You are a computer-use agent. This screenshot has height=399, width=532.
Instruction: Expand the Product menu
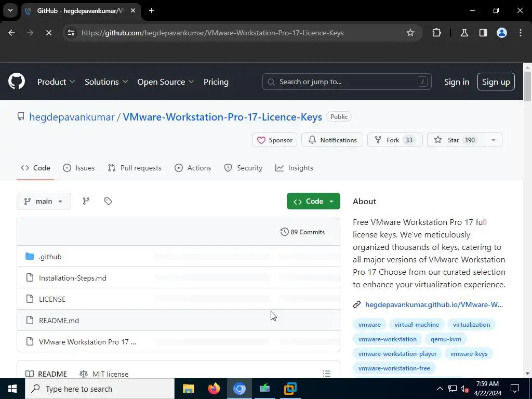click(56, 82)
